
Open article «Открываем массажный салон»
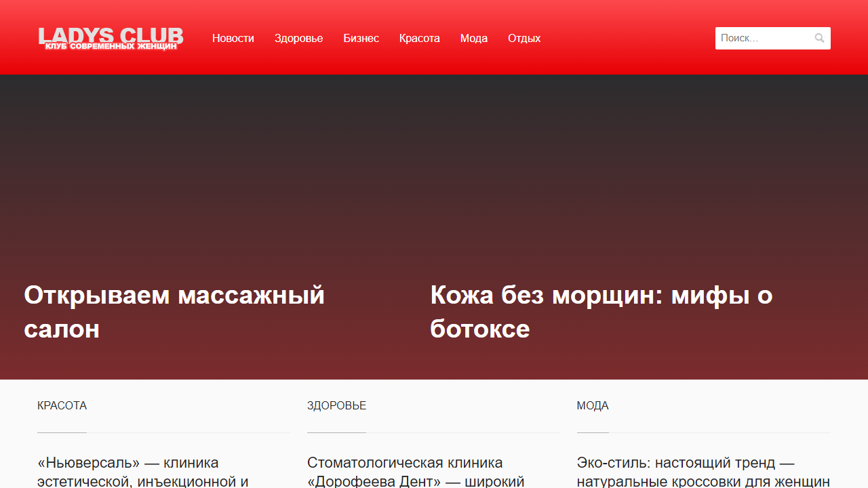(x=174, y=312)
